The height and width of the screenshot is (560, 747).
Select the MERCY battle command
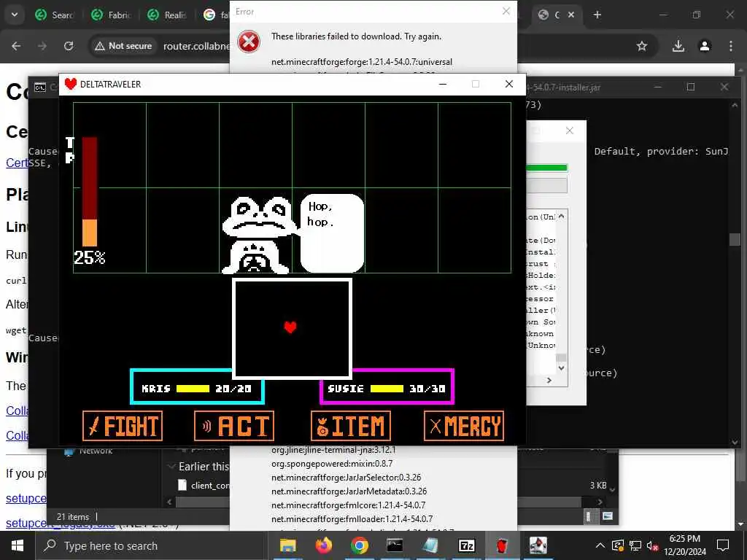point(463,426)
